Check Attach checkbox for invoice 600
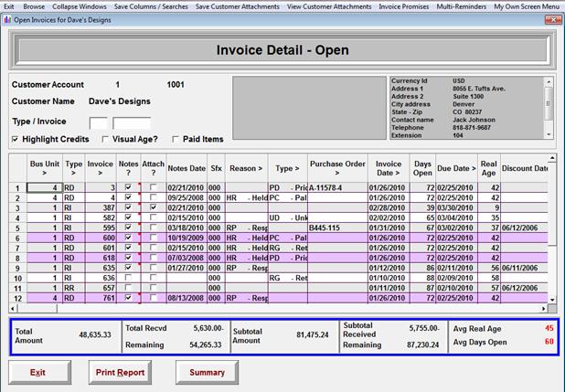The width and height of the screenshot is (565, 392). click(154, 238)
